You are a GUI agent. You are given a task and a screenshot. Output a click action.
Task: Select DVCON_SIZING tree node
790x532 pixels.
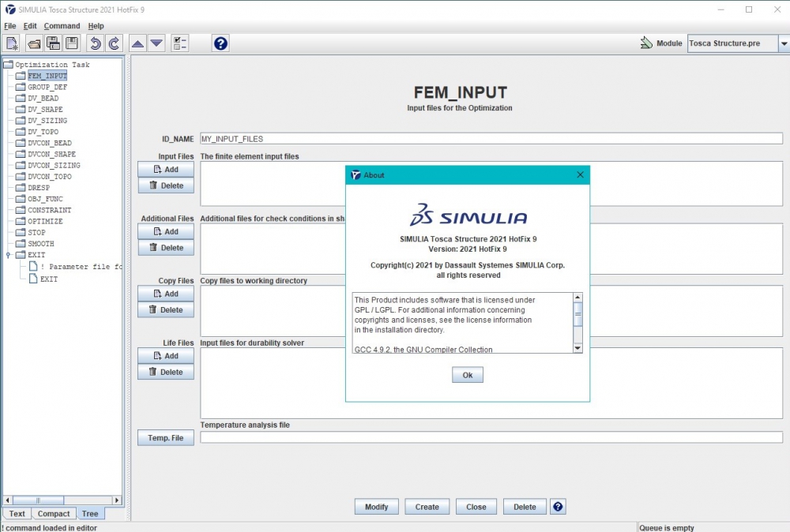tap(54, 165)
